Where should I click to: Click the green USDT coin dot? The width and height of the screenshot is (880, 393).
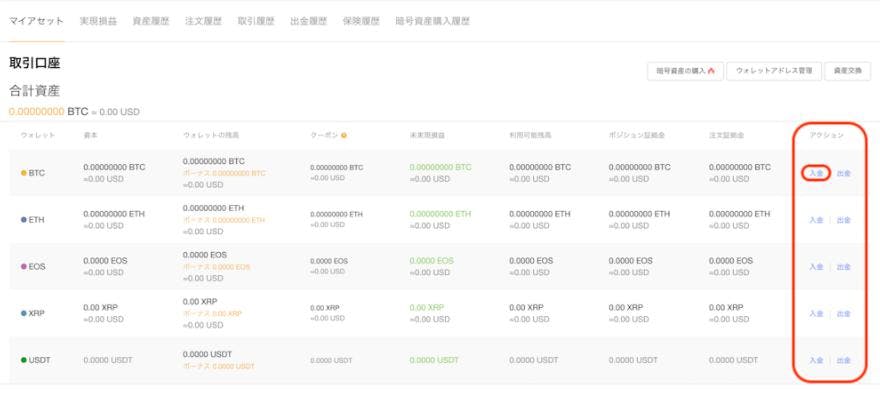click(x=24, y=359)
